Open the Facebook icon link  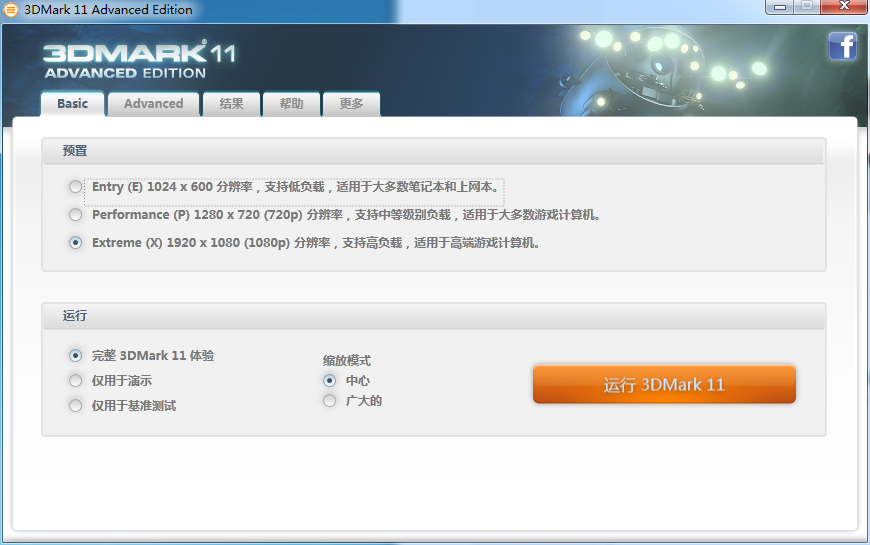tap(842, 46)
